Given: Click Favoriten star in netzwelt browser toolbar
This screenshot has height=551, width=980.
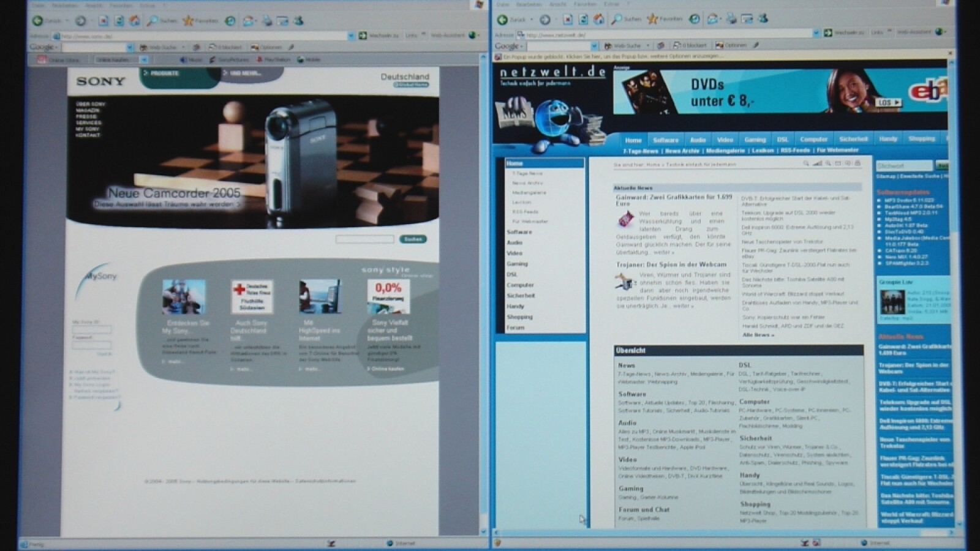Looking at the screenshot, I should (652, 20).
